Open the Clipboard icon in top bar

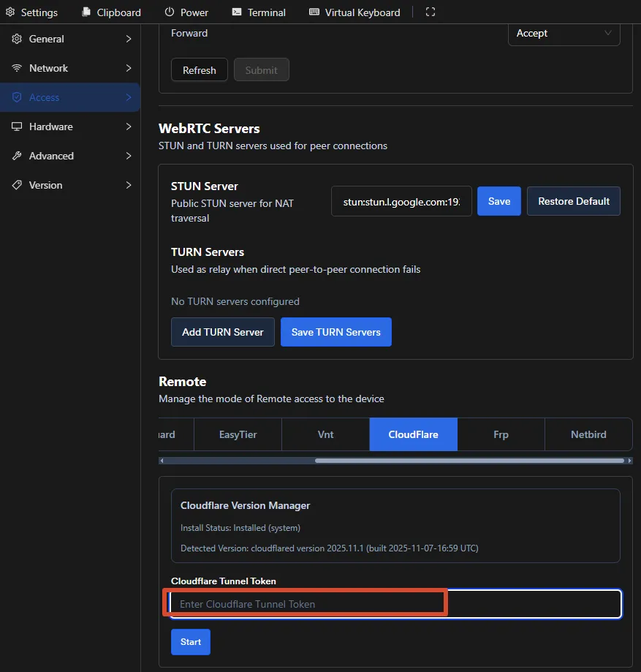tap(86, 12)
